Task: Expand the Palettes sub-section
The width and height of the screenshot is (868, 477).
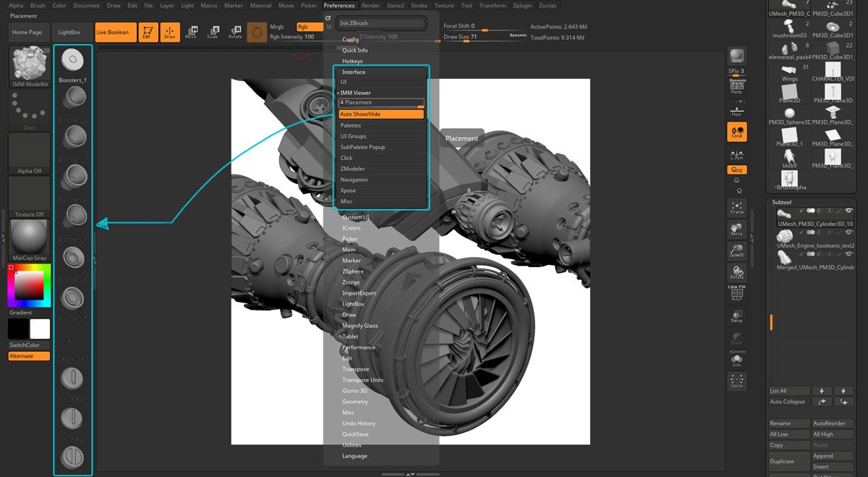Action: tap(351, 125)
